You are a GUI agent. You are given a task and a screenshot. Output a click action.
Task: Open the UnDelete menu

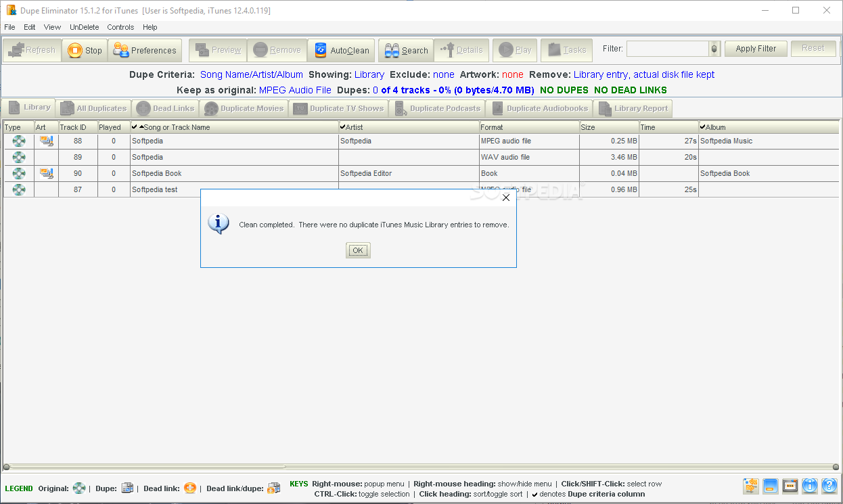coord(84,27)
